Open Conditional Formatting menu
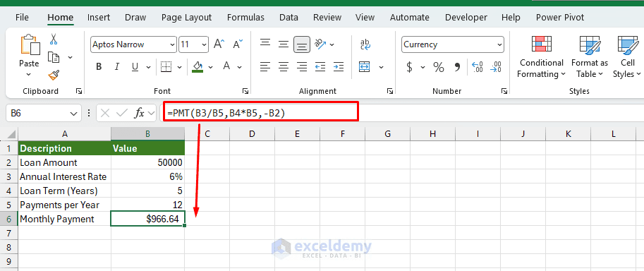644x271 pixels. [x=541, y=56]
